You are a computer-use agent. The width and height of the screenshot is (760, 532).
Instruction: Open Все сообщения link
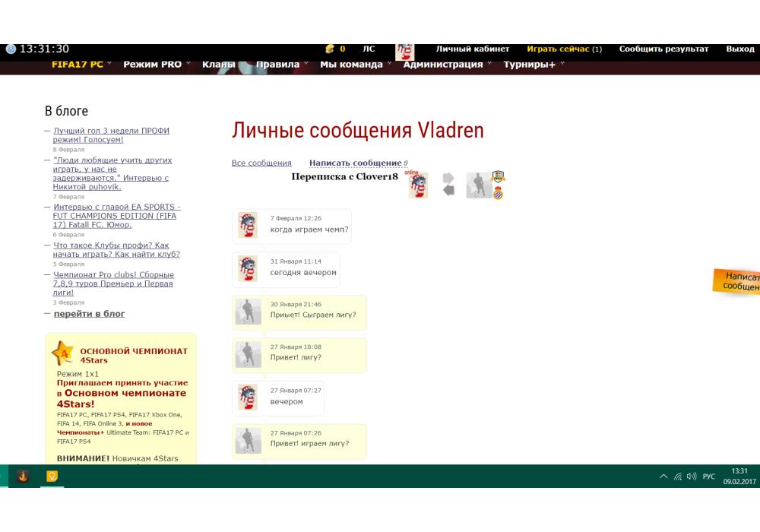click(261, 163)
